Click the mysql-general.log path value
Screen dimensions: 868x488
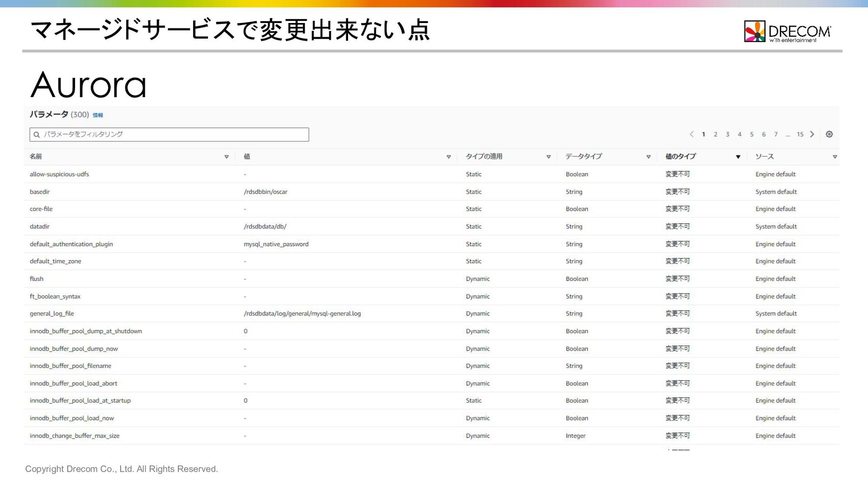[302, 314]
